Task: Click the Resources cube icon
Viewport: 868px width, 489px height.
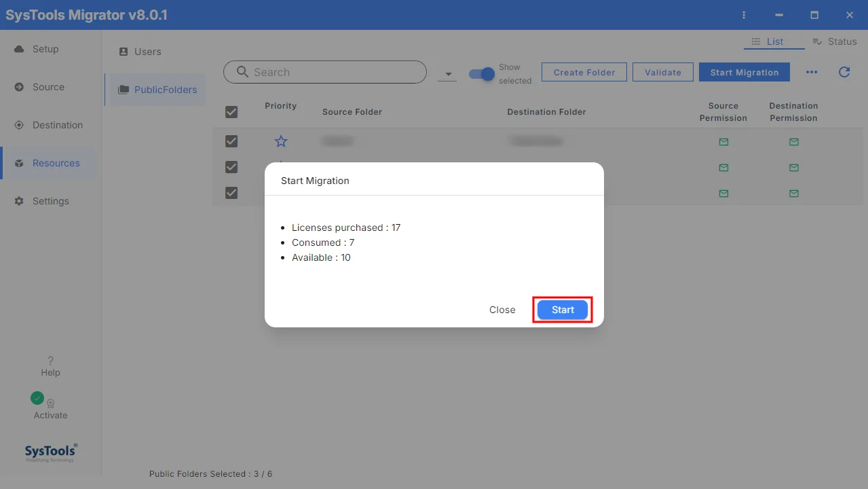Action: coord(19,163)
